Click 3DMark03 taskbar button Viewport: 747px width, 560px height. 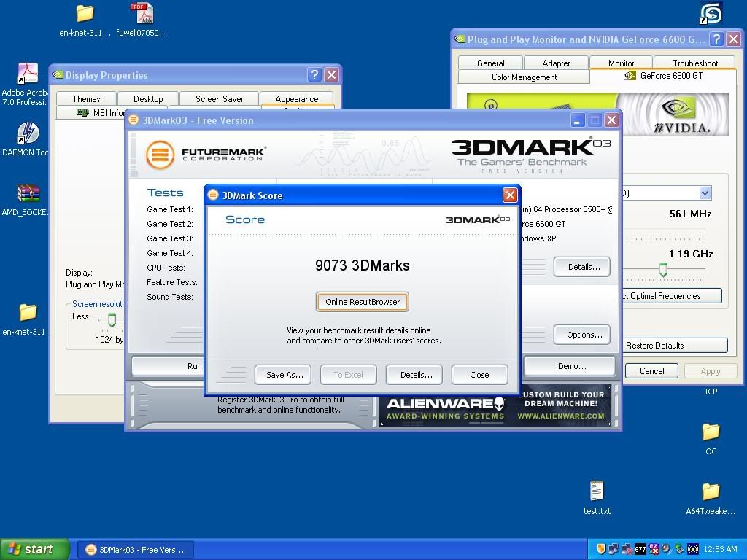[135, 550]
